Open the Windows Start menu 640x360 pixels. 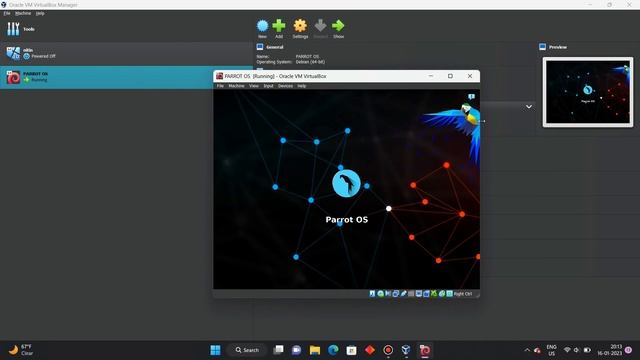(215, 350)
